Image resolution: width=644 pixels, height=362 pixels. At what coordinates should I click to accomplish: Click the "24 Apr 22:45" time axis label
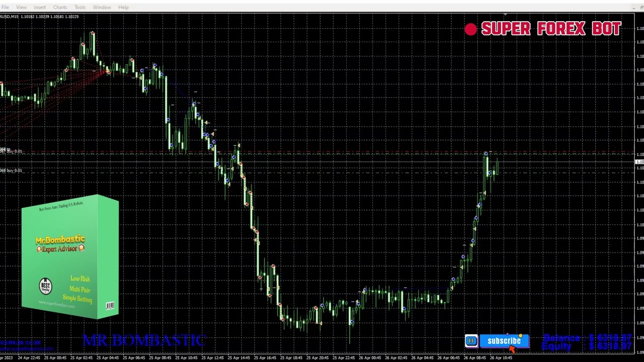click(29, 358)
